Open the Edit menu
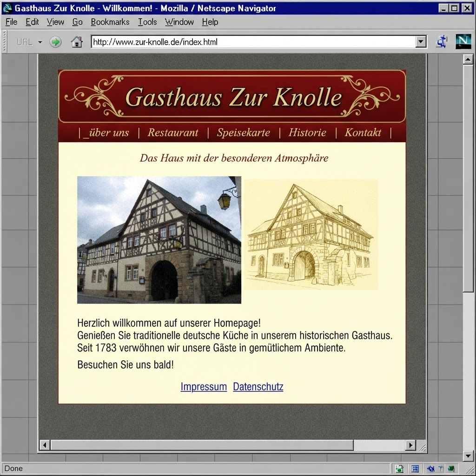476x476 pixels. [32, 22]
